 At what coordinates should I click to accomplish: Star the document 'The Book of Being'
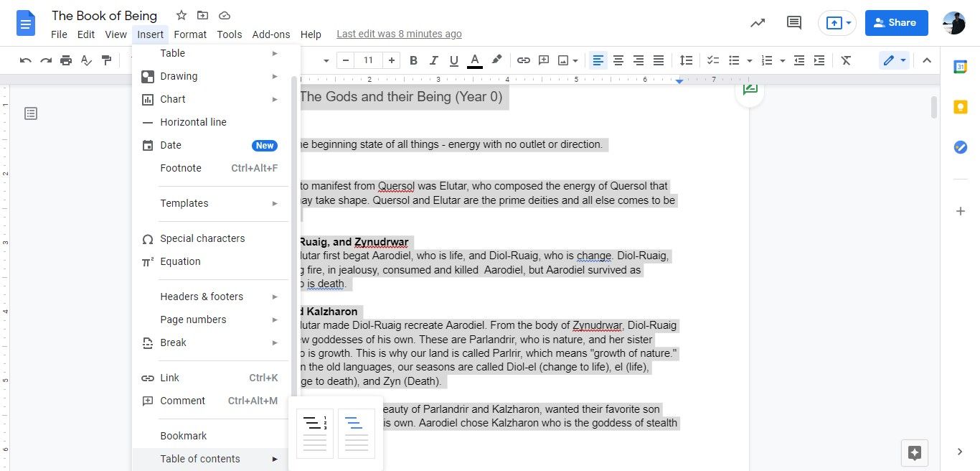pyautogui.click(x=181, y=15)
